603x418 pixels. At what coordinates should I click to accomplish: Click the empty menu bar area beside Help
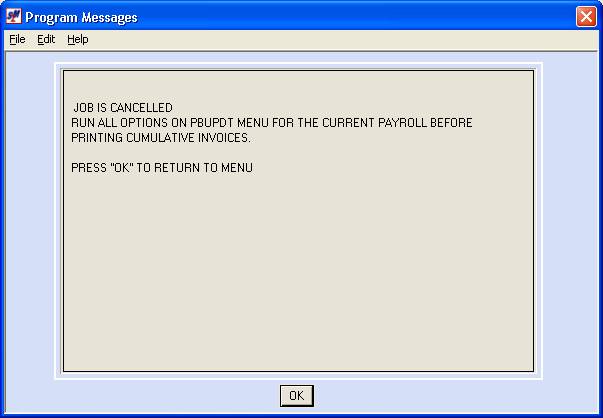(x=342, y=39)
